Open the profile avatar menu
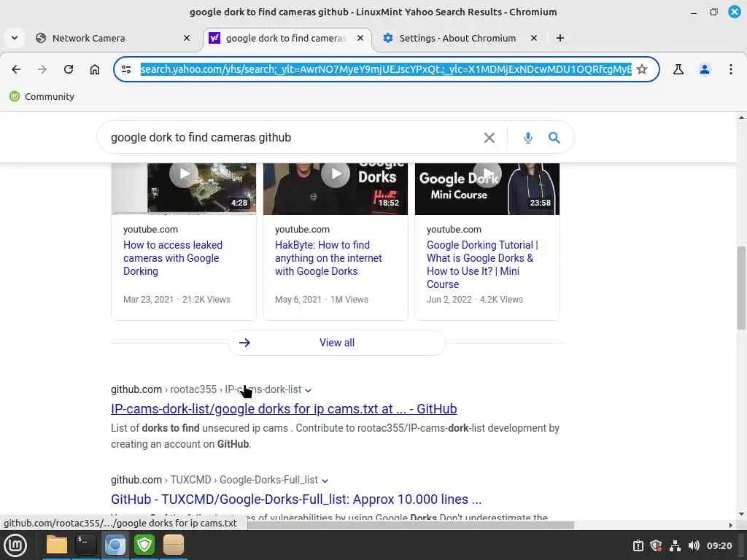The image size is (747, 560). [x=705, y=69]
